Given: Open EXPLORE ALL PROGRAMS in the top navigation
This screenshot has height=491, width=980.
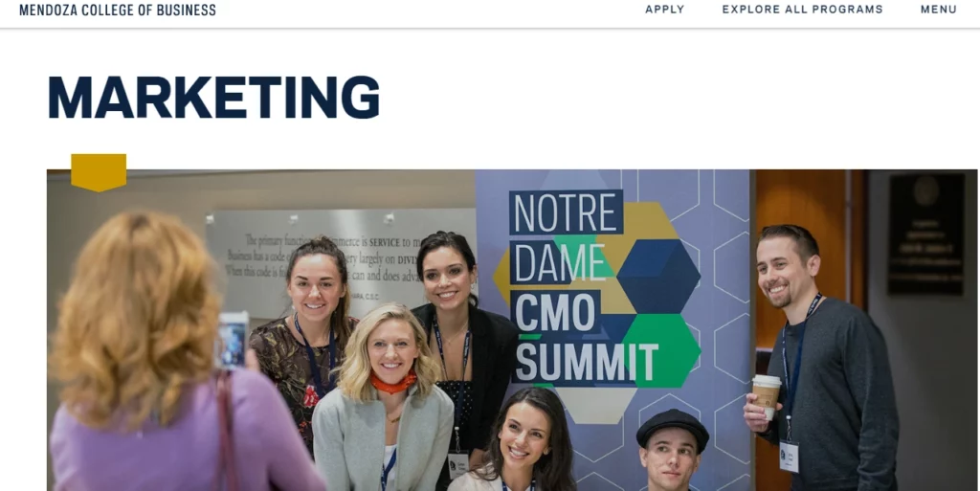Looking at the screenshot, I should [803, 10].
